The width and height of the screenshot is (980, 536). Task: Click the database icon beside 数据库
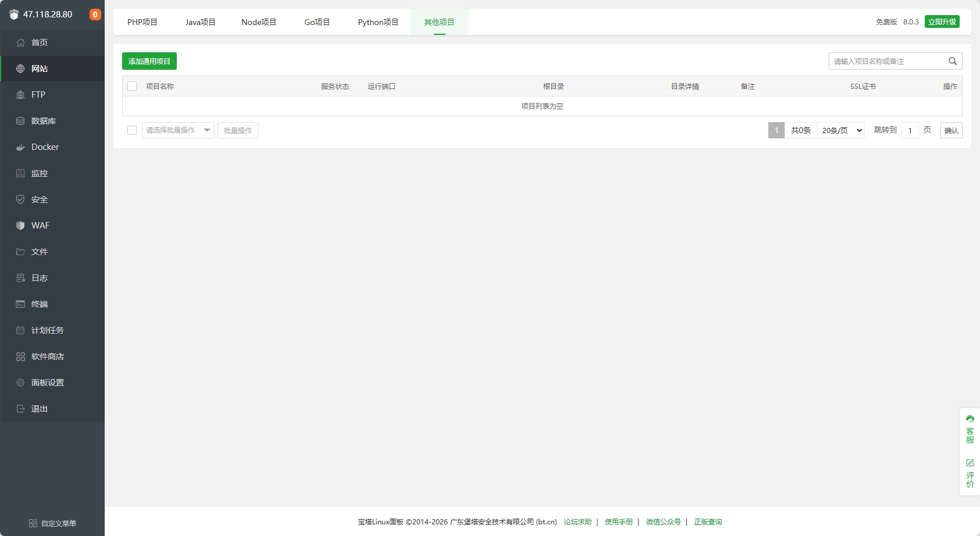tap(20, 121)
